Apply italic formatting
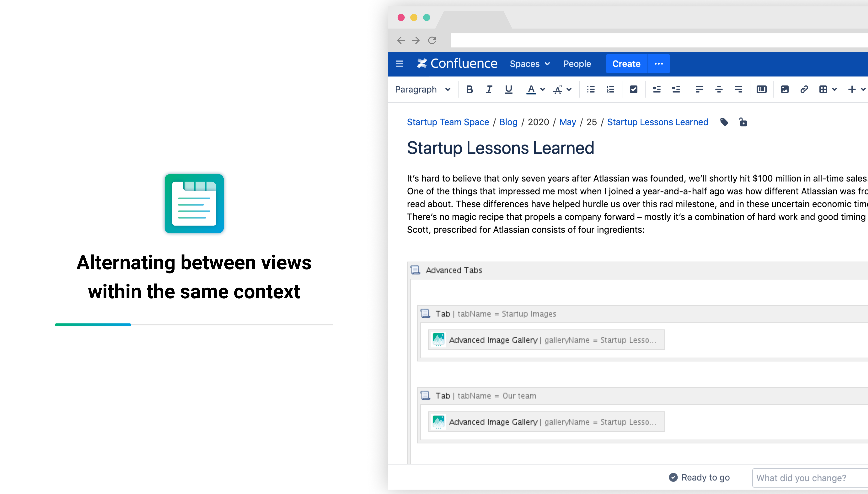The width and height of the screenshot is (868, 494). point(489,89)
